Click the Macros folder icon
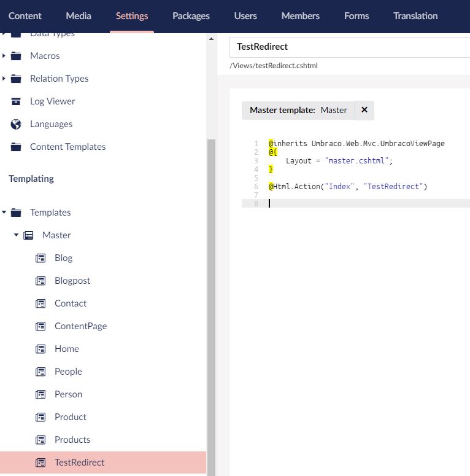 tap(16, 56)
